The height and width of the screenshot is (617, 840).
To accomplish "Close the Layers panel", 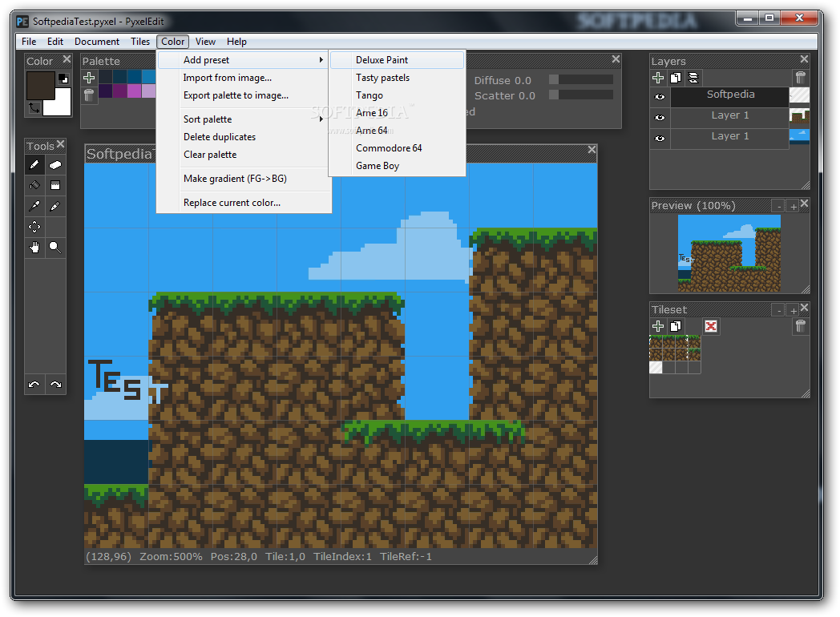I will pos(804,59).
